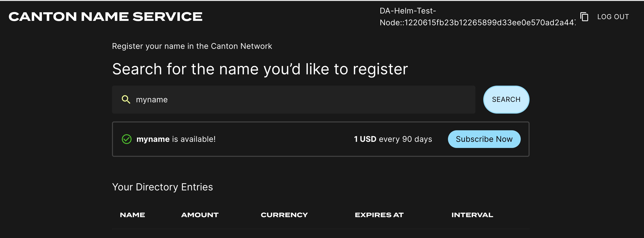Click the green availability checkmark icon
Image resolution: width=644 pixels, height=238 pixels.
coord(126,139)
